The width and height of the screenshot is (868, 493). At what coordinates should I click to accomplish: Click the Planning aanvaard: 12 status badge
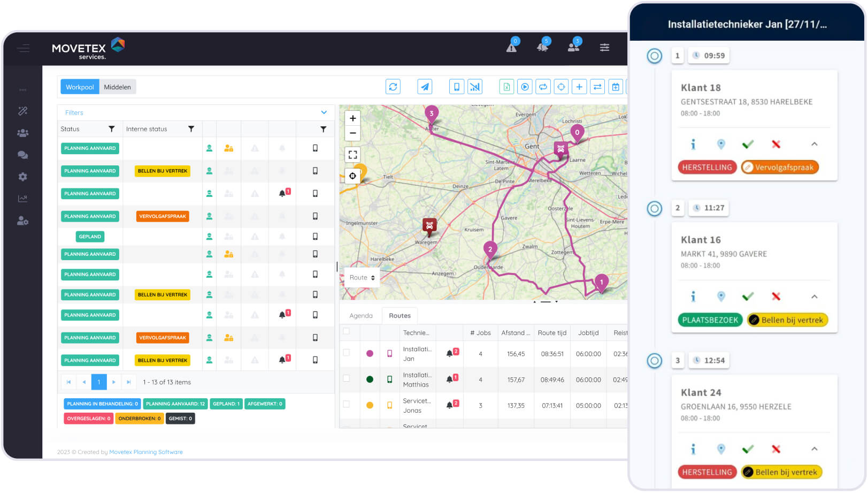175,404
